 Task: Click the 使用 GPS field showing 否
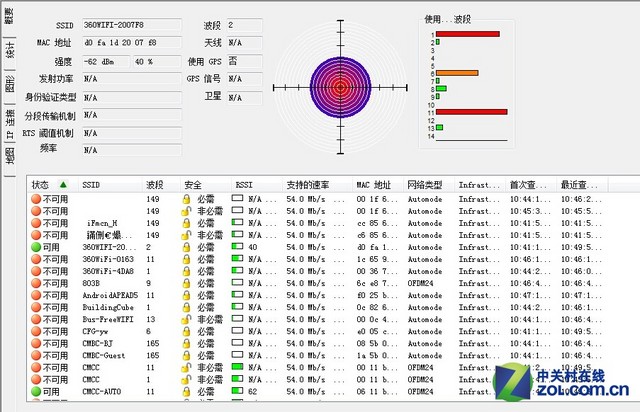(244, 61)
